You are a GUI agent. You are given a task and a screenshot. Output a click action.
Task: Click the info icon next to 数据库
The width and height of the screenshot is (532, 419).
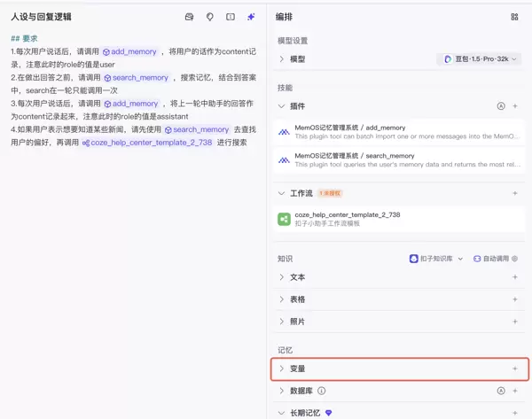tap(322, 391)
